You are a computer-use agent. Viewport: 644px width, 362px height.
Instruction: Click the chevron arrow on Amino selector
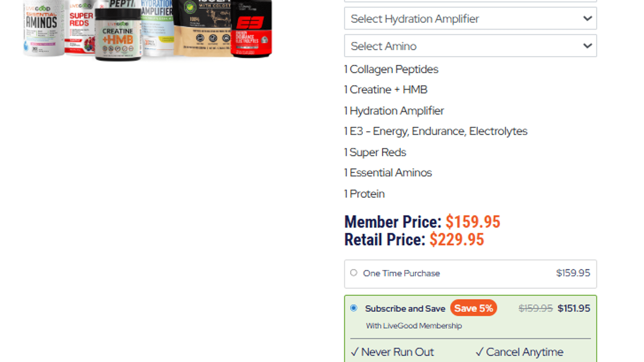pos(587,46)
